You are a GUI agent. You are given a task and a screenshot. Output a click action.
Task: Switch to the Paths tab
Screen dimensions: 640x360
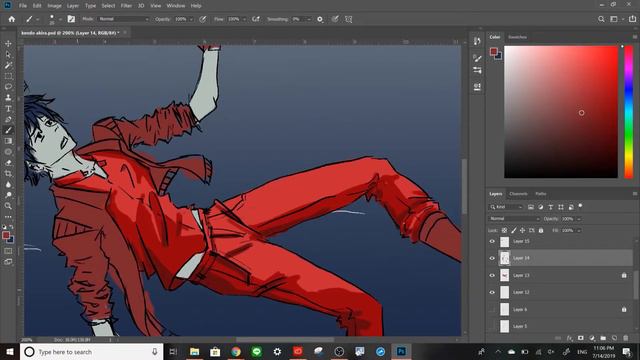tap(541, 194)
